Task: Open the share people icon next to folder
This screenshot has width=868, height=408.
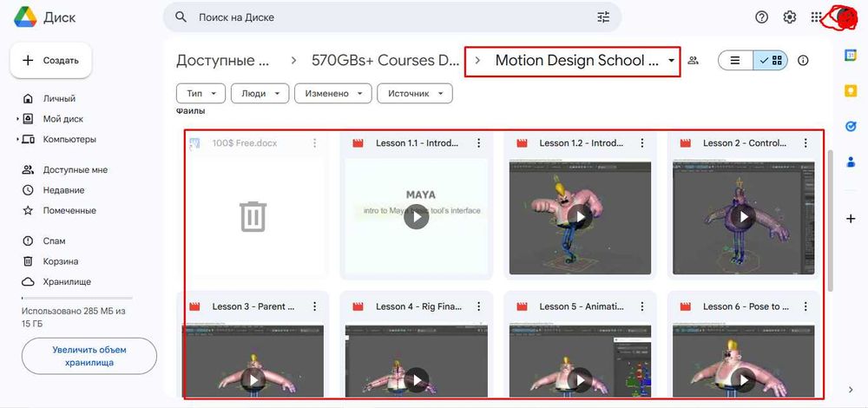Action: [693, 61]
